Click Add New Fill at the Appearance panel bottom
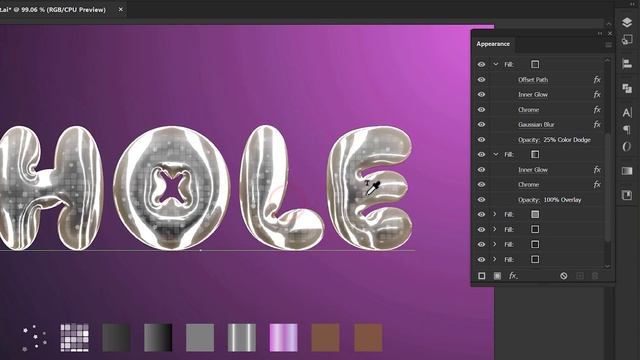The height and width of the screenshot is (360, 640). click(x=497, y=276)
